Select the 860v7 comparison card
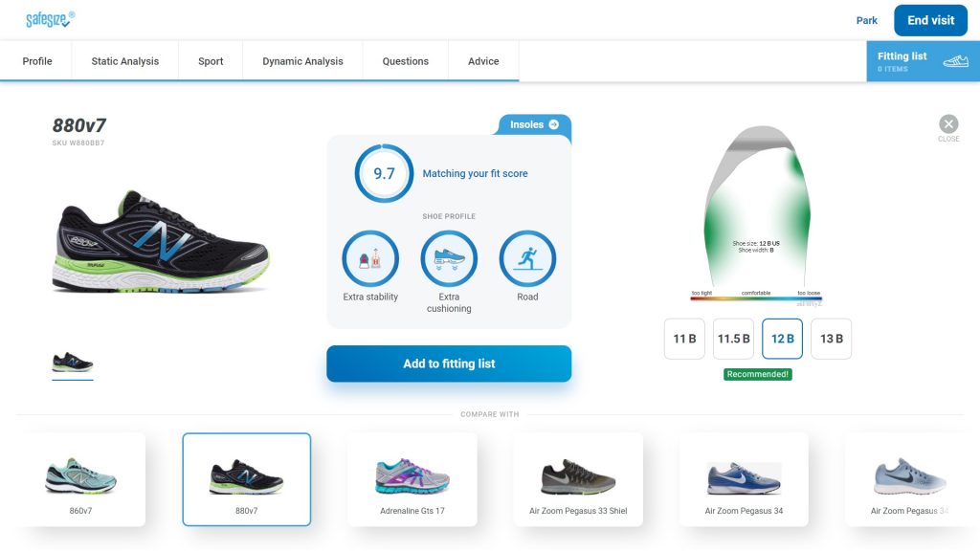 point(80,479)
